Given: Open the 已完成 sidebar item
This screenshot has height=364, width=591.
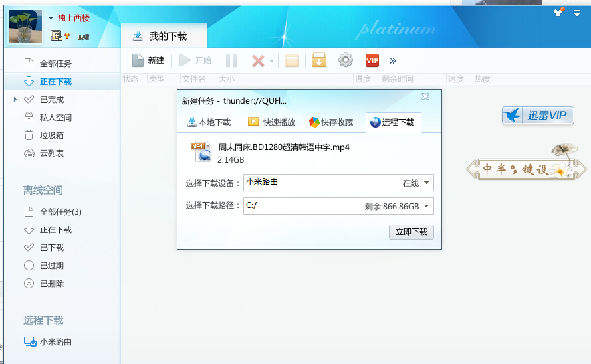Looking at the screenshot, I should pyautogui.click(x=52, y=100).
